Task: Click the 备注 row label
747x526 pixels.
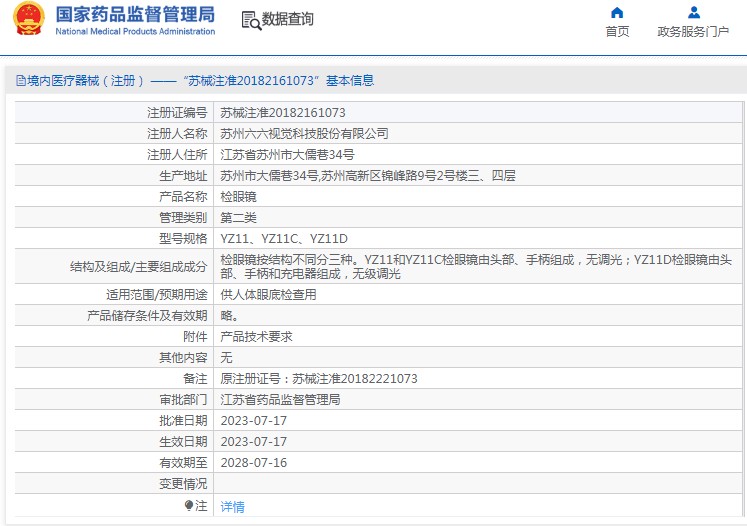Action: (195, 379)
